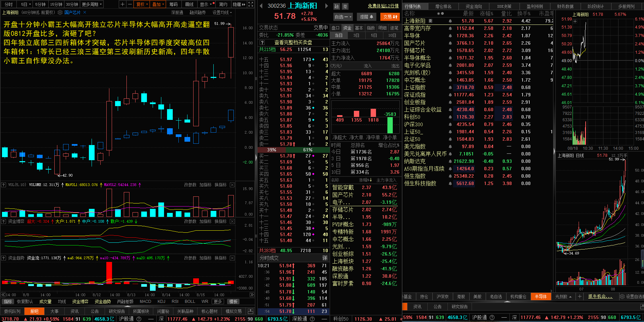This screenshot has height=322, width=644.
Task: Open the 资金流向 tab
Action: [x=474, y=6]
